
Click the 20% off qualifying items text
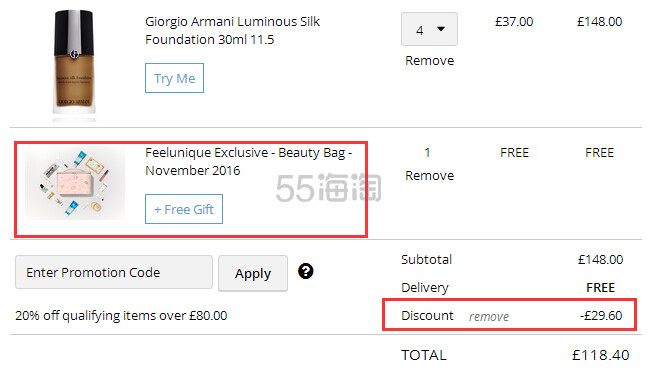coord(121,315)
